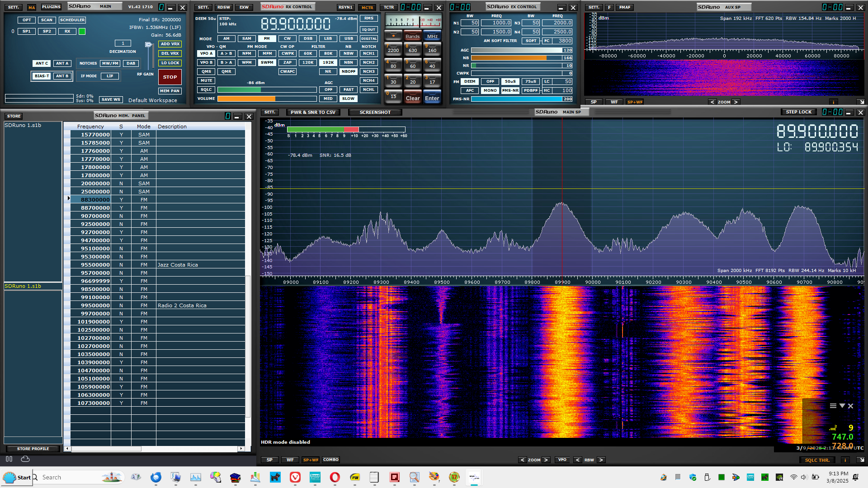
Task: Click the memory panel left scroll arrow
Action: (x=67, y=449)
